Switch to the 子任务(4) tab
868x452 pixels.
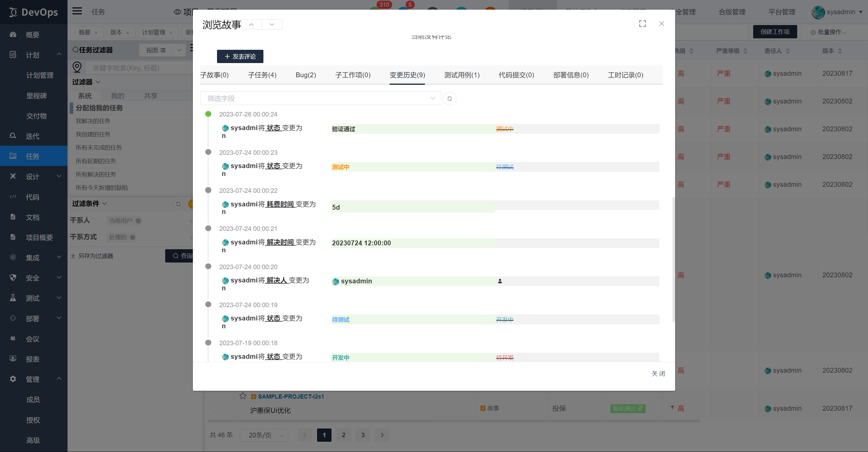[x=262, y=75]
